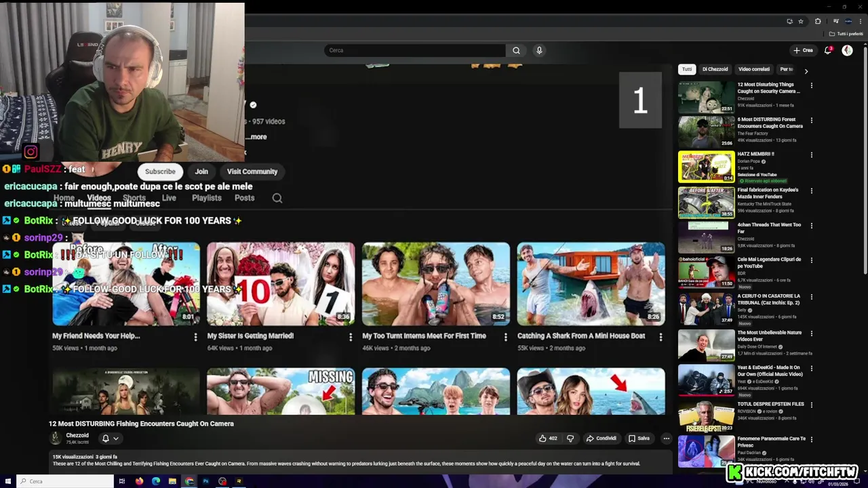Open Catching A Shark From Mini House Boat thumbnail
868x488 pixels.
click(591, 284)
